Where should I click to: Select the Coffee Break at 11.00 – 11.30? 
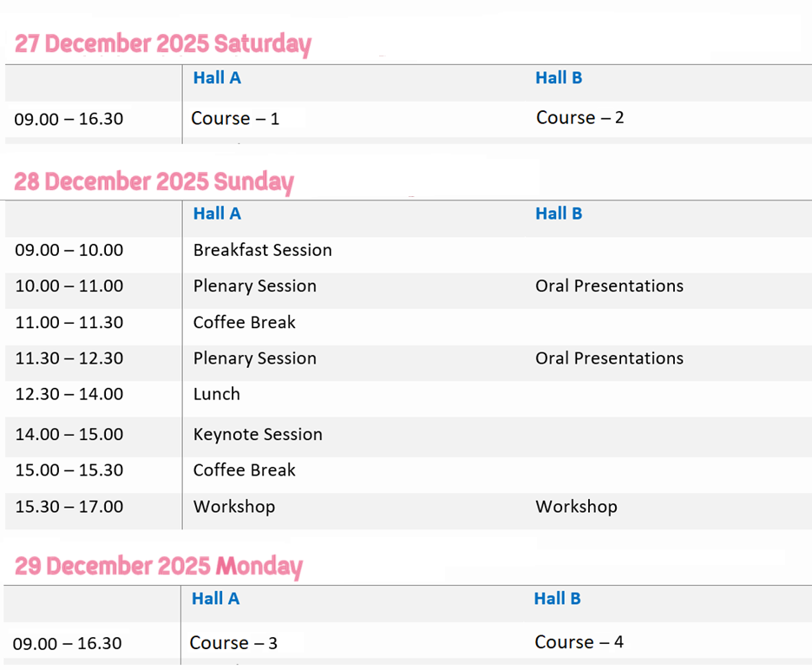[244, 323]
